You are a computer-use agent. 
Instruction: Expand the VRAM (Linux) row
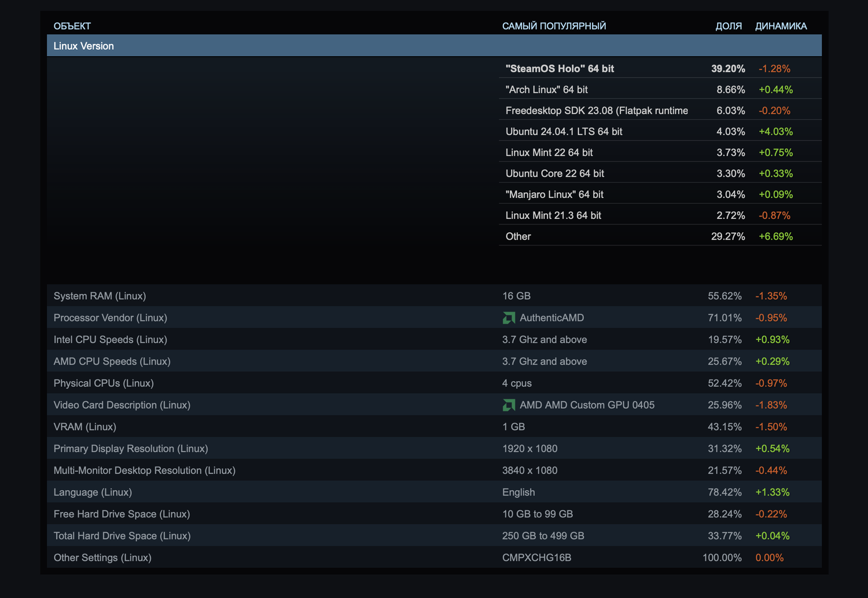(x=434, y=427)
